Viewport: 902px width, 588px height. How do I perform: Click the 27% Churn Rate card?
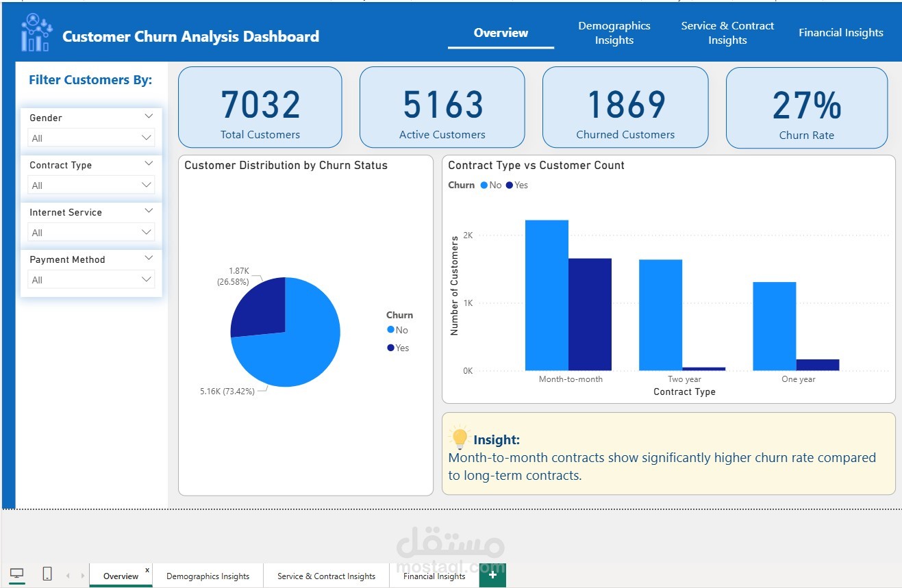[807, 107]
